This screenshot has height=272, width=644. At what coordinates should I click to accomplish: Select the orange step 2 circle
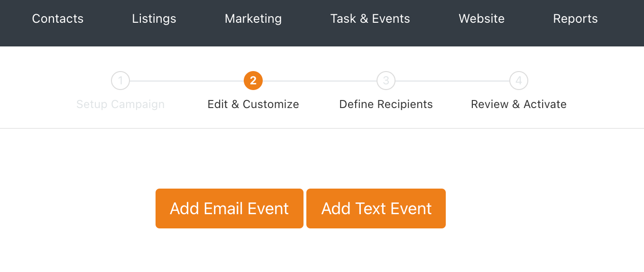253,81
